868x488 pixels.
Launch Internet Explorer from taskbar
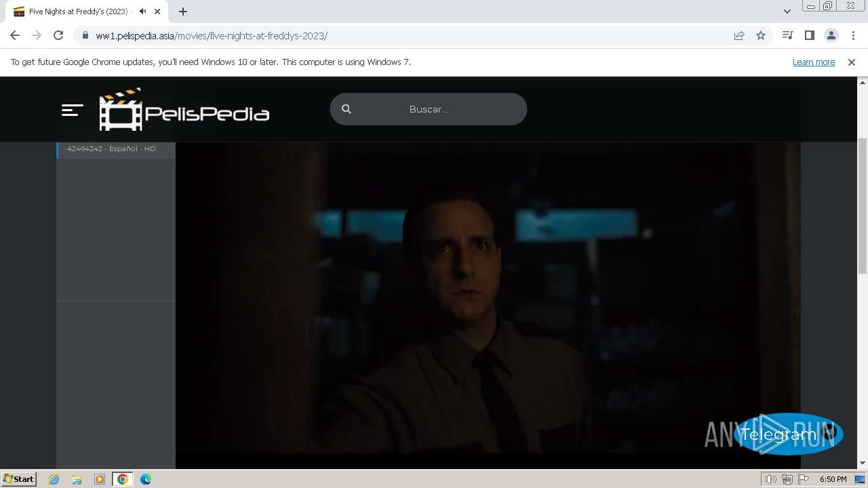point(54,479)
